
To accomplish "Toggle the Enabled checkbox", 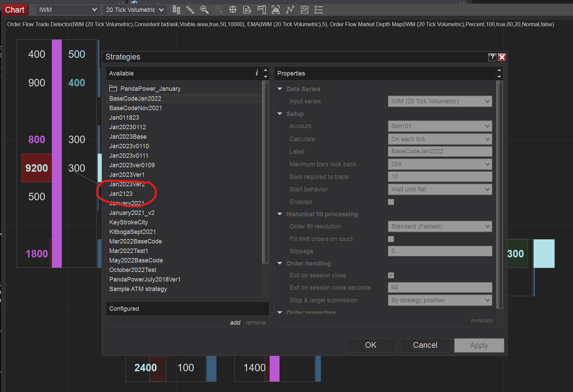I will (391, 202).
